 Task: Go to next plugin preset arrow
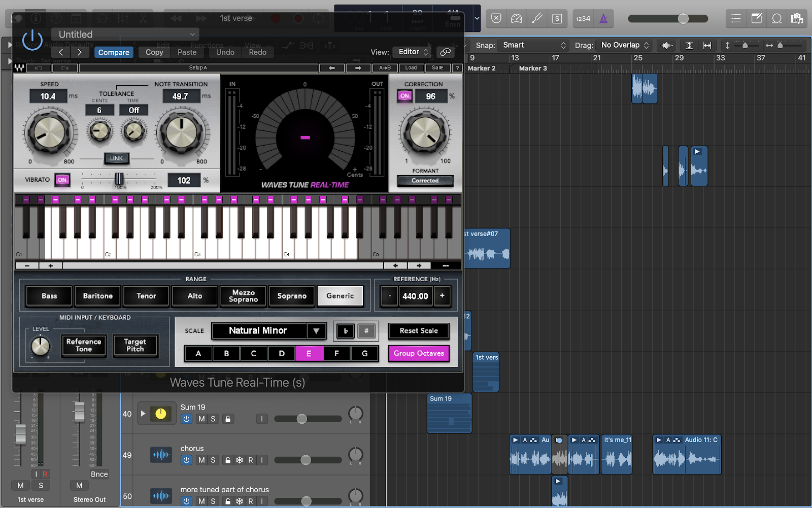click(79, 52)
